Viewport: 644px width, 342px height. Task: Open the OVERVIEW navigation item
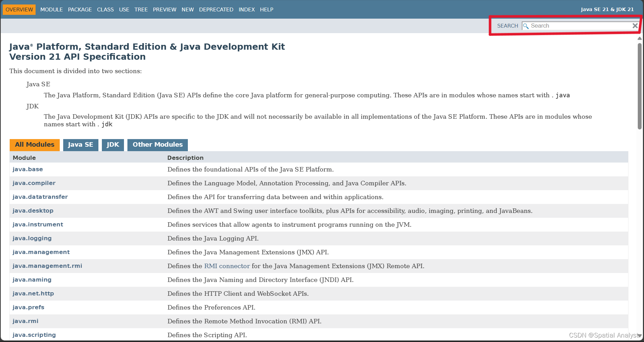(x=19, y=10)
